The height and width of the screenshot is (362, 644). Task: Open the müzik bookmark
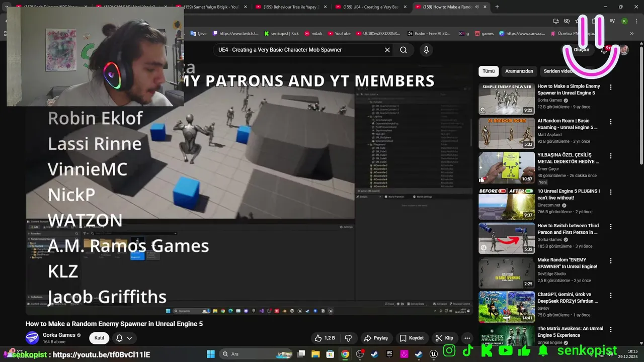pos(313,33)
